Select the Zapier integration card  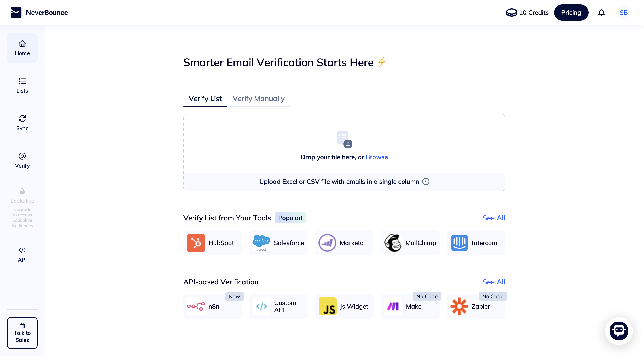click(x=476, y=306)
